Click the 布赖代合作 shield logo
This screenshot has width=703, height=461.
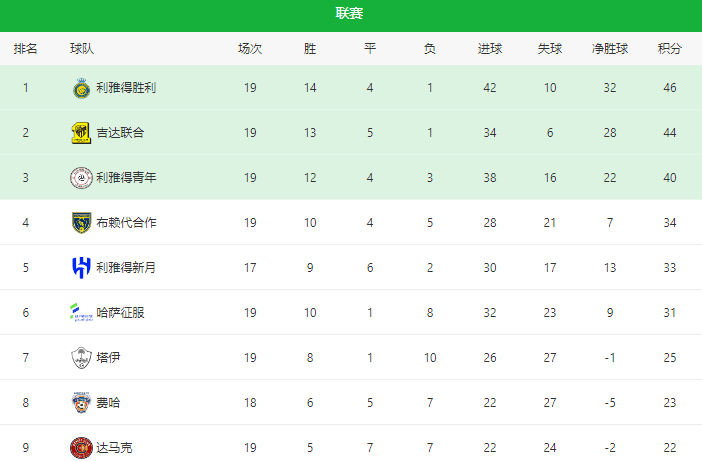(x=81, y=223)
